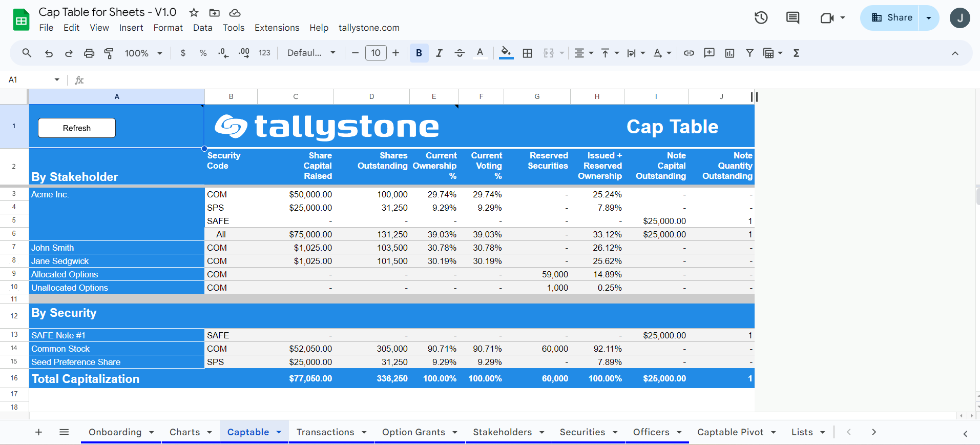Create a filter

pyautogui.click(x=749, y=53)
